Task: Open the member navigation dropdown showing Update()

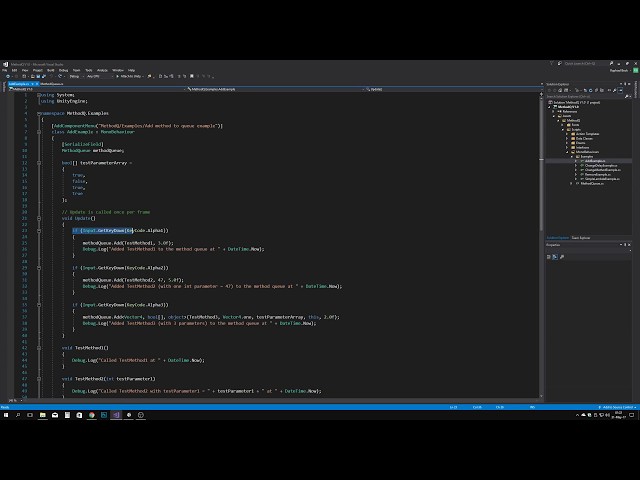Action: coord(452,89)
